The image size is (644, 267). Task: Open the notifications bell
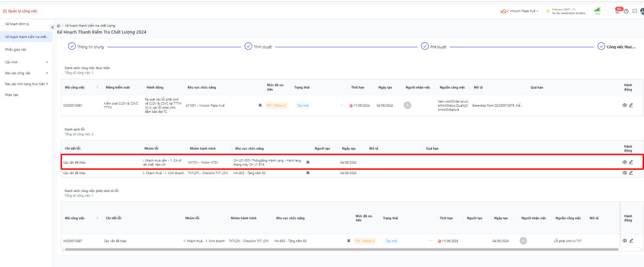pyautogui.click(x=617, y=11)
